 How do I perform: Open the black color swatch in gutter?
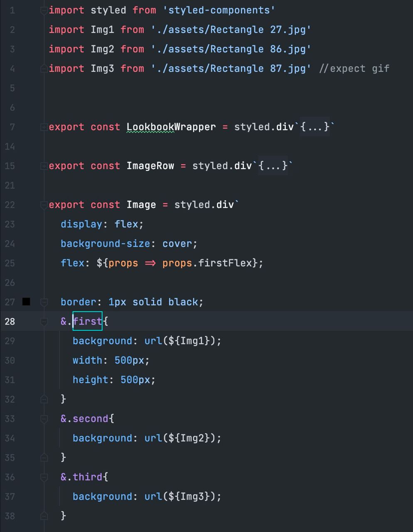(x=26, y=302)
